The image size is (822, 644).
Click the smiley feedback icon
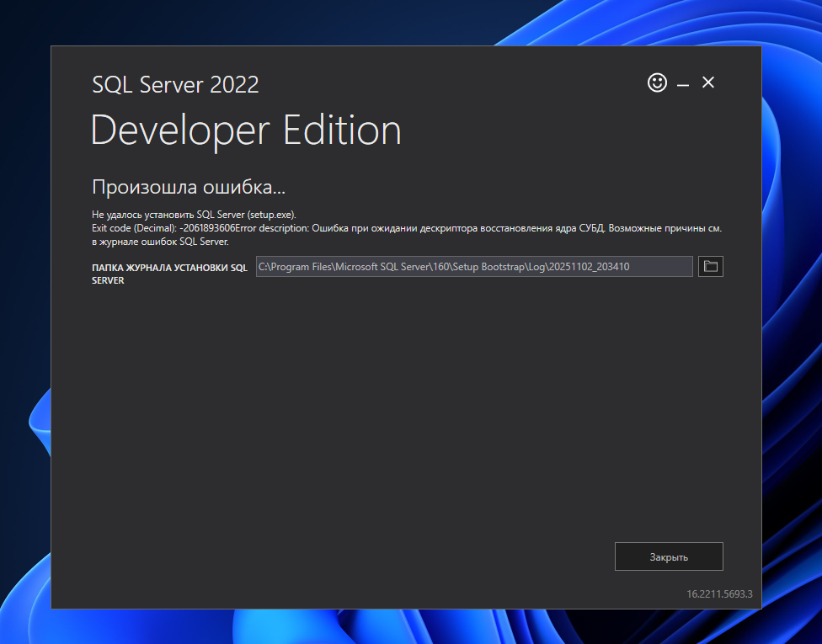657,82
